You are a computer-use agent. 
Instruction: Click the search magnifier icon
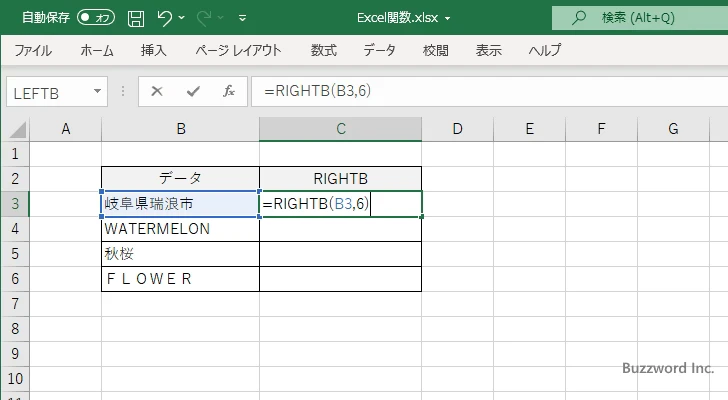[578, 18]
